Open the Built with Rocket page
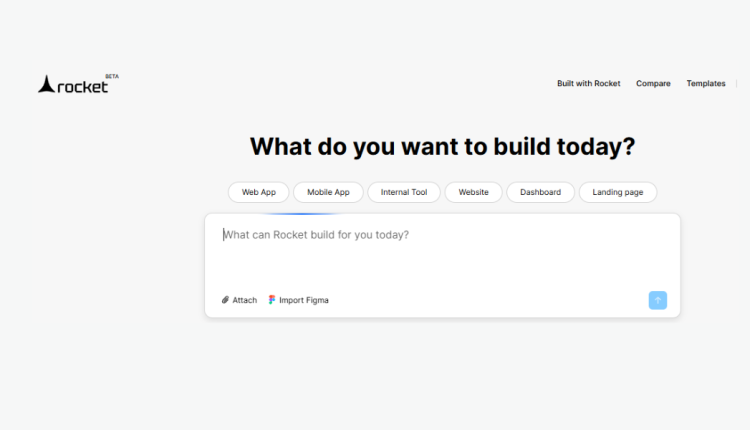This screenshot has width=750, height=430. pyautogui.click(x=588, y=84)
